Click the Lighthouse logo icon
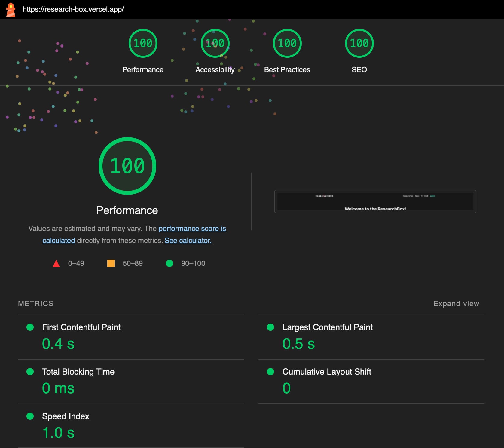Viewport: 504px width, 448px height. click(x=11, y=9)
